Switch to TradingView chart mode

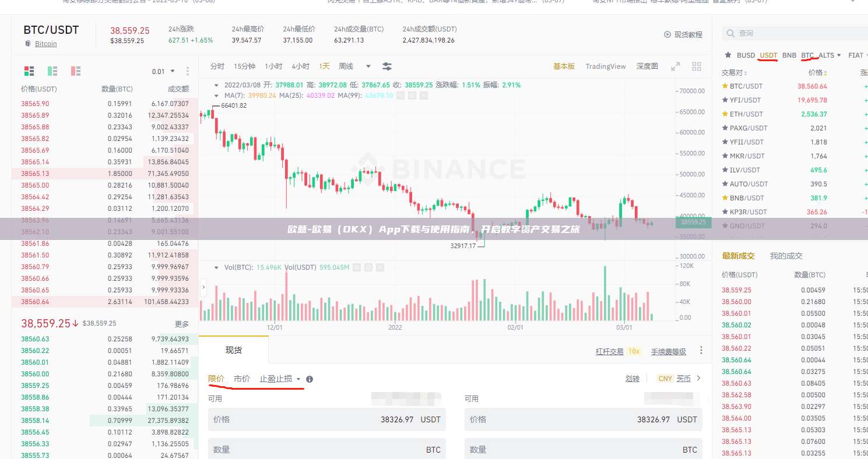click(605, 66)
